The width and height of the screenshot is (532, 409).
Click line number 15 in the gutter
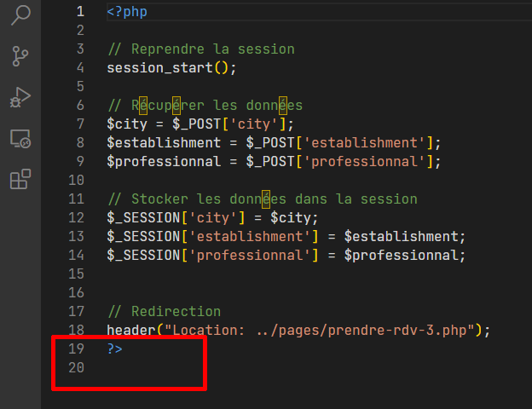tap(77, 274)
